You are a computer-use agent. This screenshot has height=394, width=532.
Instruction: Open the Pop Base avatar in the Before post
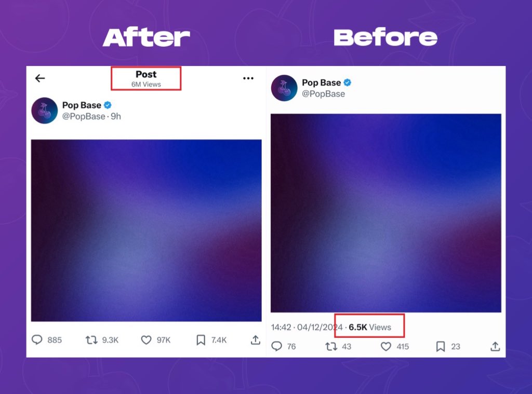pos(284,88)
